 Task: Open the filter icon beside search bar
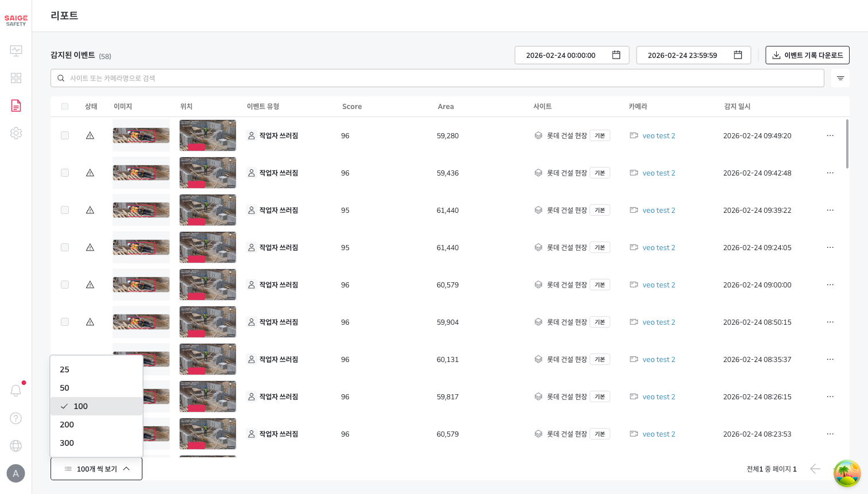[840, 78]
